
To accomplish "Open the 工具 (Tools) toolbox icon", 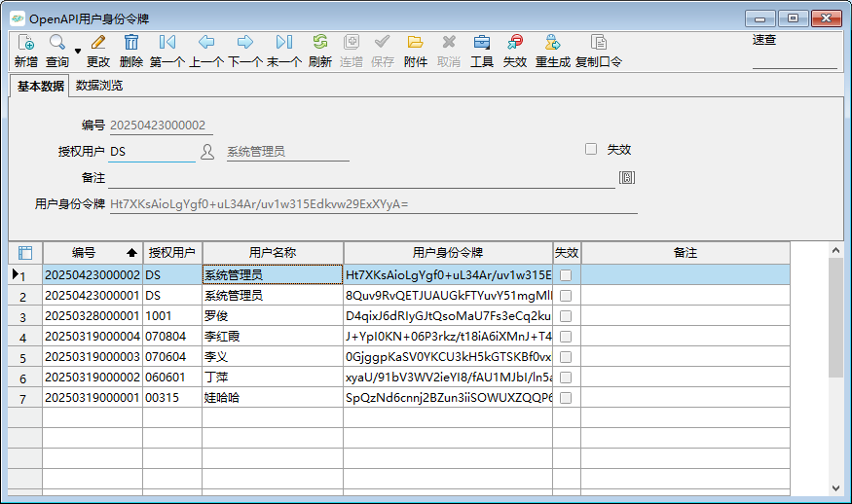I will [x=482, y=43].
